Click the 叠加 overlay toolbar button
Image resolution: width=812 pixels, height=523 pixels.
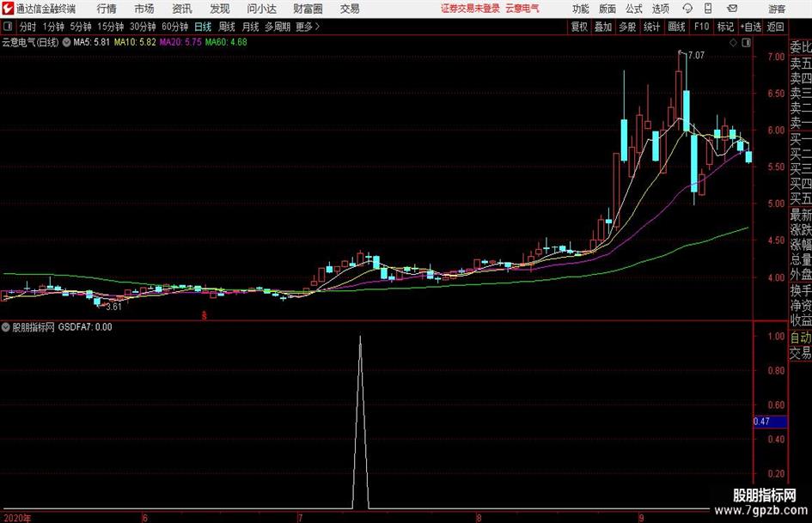coord(603,27)
